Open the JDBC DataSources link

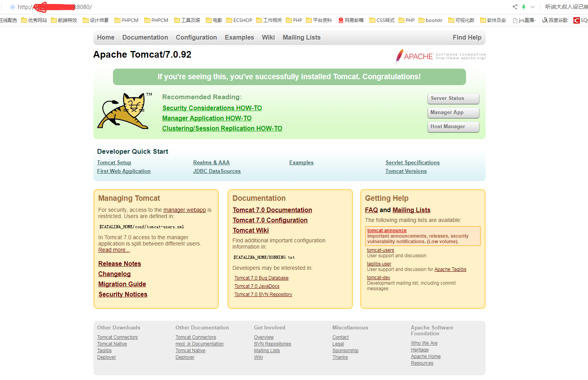click(217, 171)
